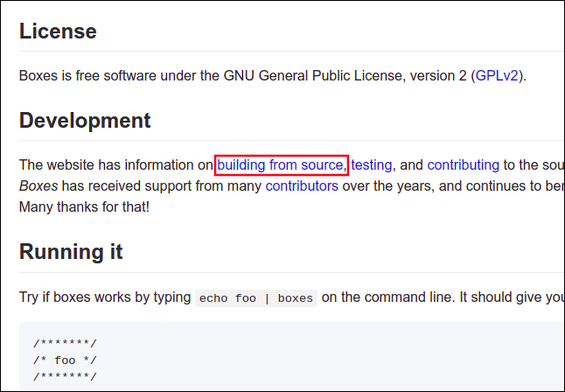Follow the "contributing" link

[463, 164]
